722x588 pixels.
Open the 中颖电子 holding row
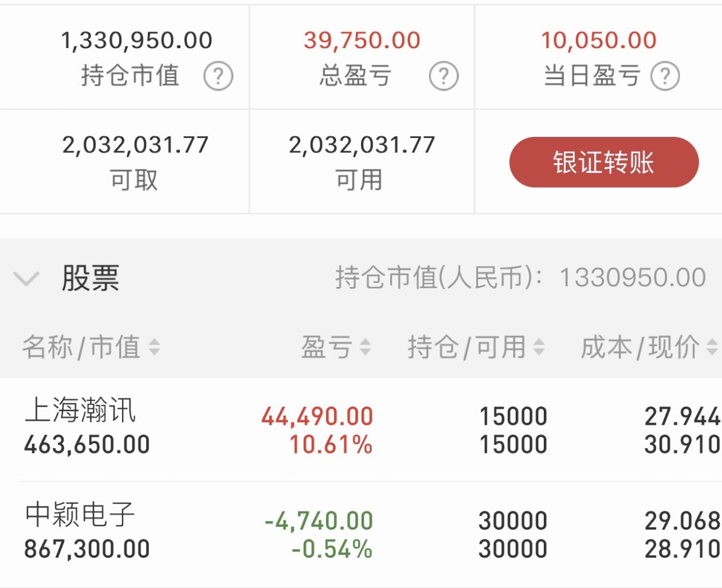click(361, 534)
